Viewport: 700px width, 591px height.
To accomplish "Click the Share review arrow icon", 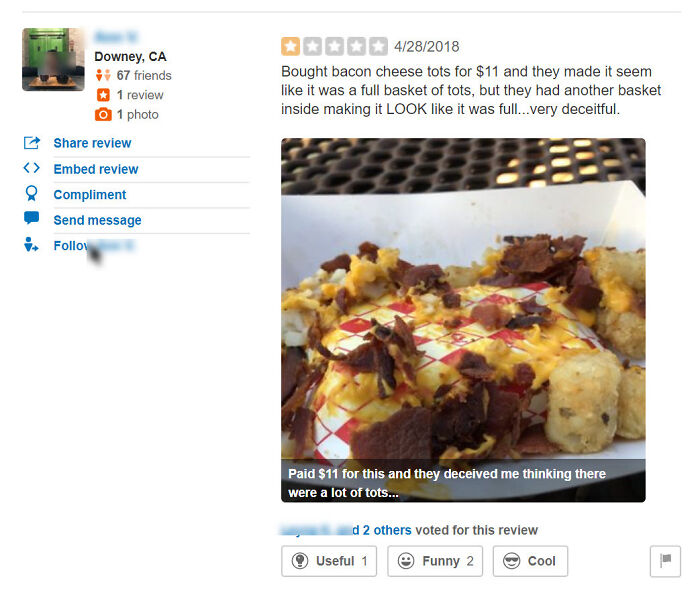I will (32, 143).
